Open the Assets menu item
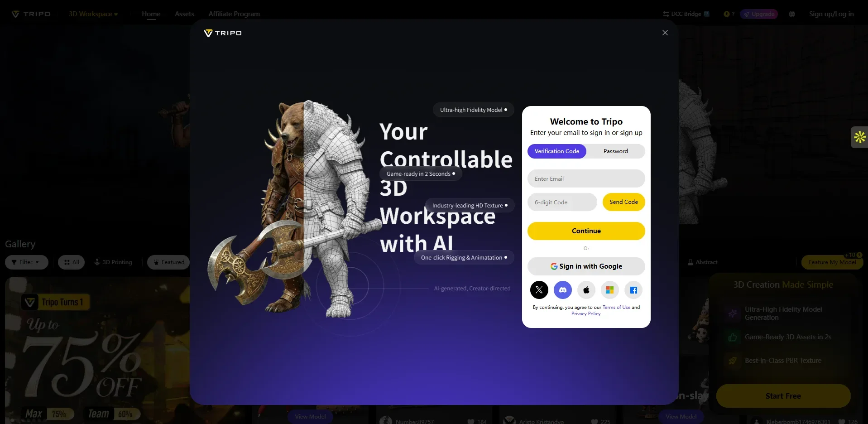This screenshot has width=868, height=424. [x=184, y=14]
